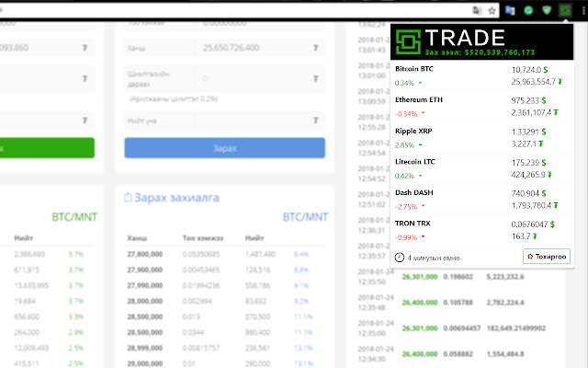
Task: Click Bitcoin 0.34% change indicator
Action: point(408,83)
